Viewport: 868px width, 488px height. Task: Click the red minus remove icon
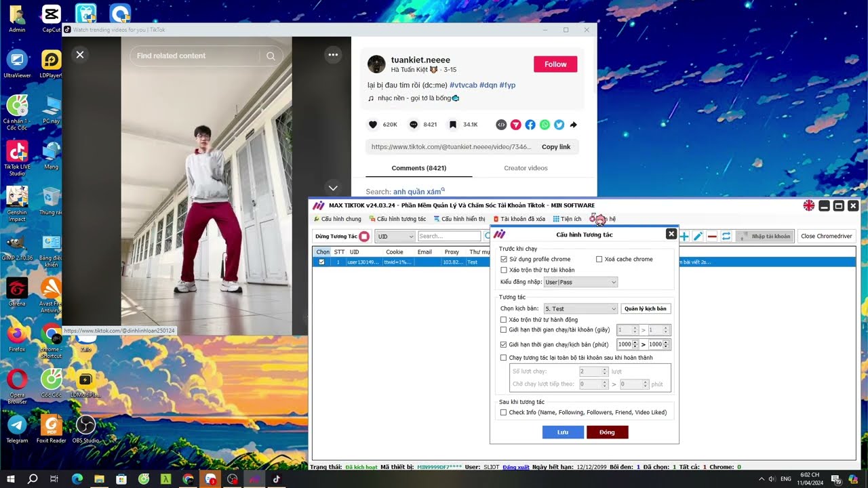coord(712,236)
